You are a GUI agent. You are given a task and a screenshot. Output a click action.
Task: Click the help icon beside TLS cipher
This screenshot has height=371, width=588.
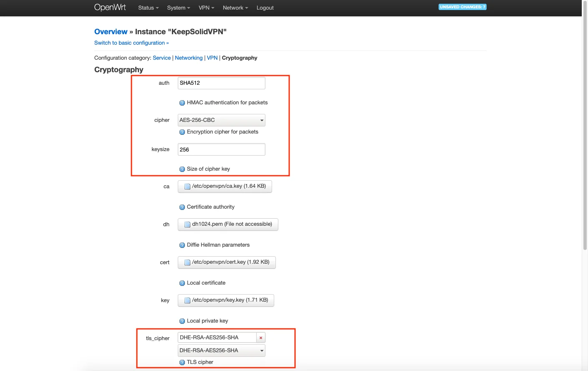click(182, 363)
